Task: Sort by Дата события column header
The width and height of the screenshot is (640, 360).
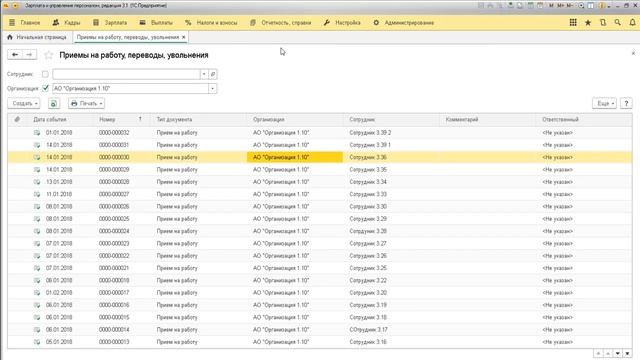Action: pyautogui.click(x=50, y=120)
